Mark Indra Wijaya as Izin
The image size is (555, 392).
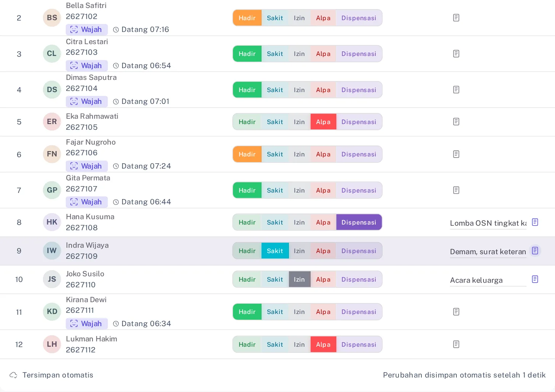(299, 251)
